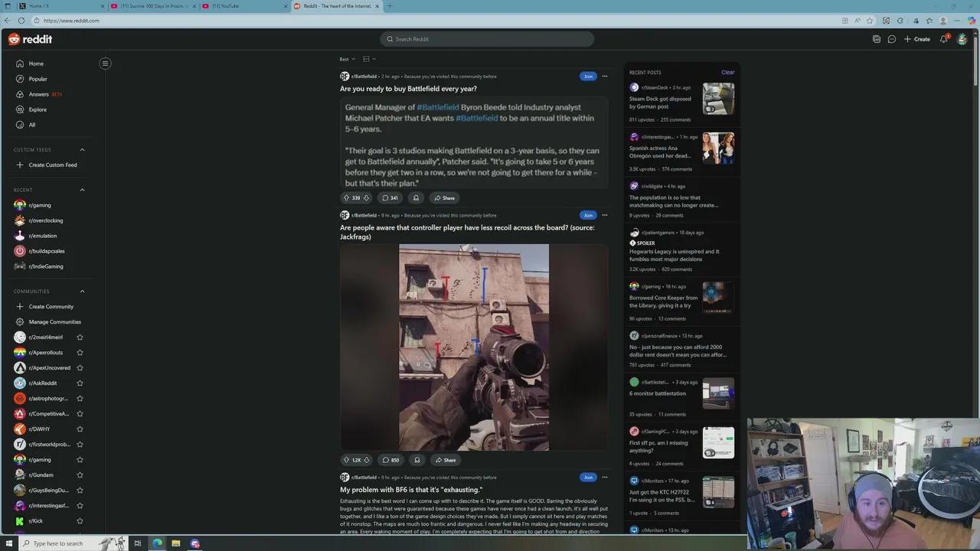Give an award on the first post
The image size is (980, 551).
416,198
